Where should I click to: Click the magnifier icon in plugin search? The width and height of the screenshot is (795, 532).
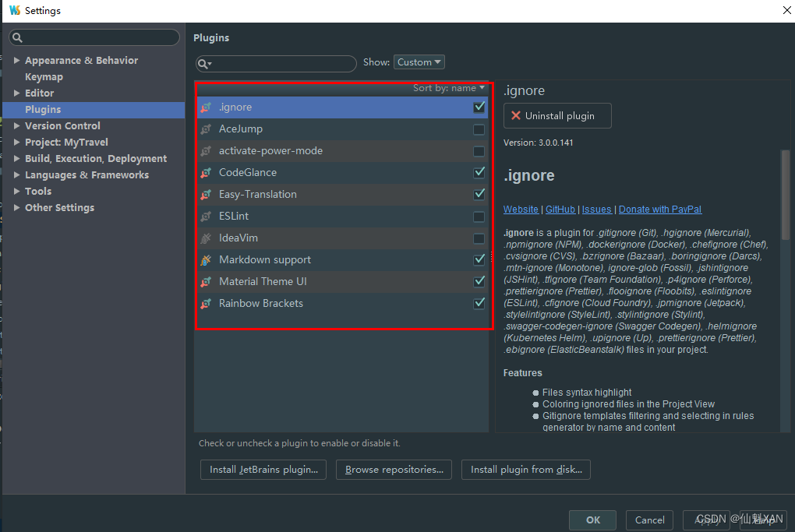pos(204,64)
